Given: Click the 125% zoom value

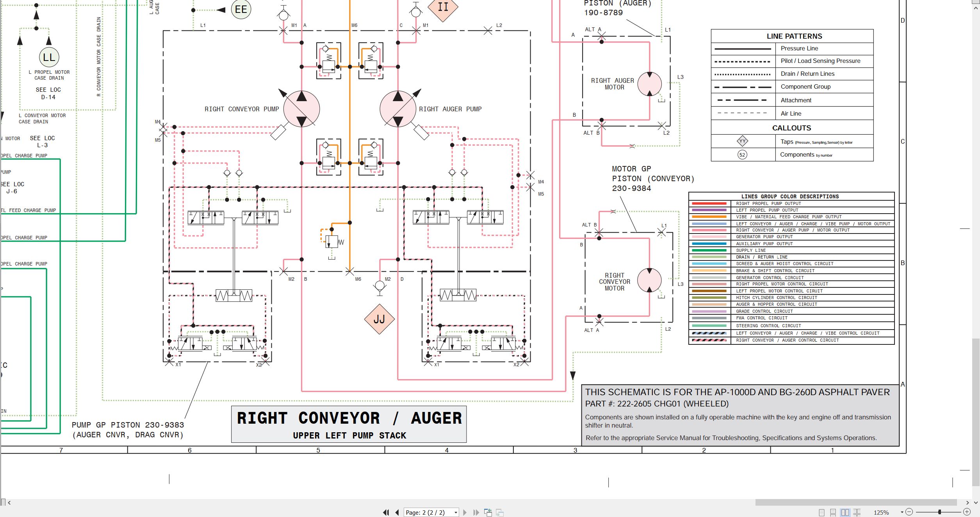Looking at the screenshot, I should pos(881,512).
